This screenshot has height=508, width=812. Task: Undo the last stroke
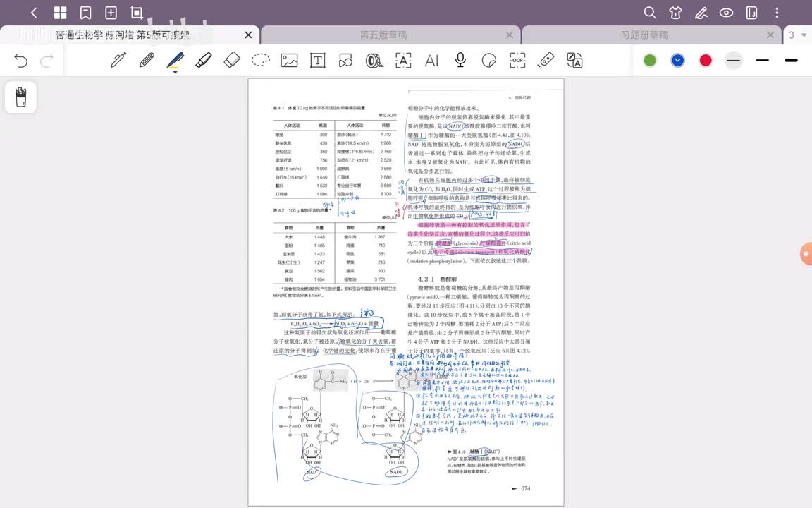pos(20,61)
